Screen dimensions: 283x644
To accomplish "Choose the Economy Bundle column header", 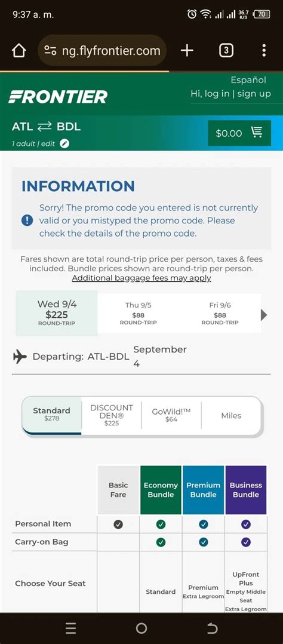I will click(161, 490).
